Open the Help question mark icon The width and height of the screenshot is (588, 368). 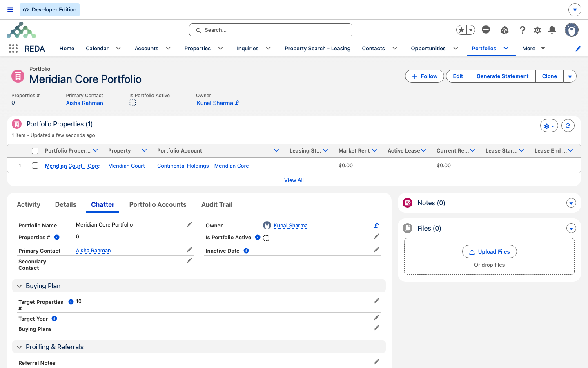(522, 30)
